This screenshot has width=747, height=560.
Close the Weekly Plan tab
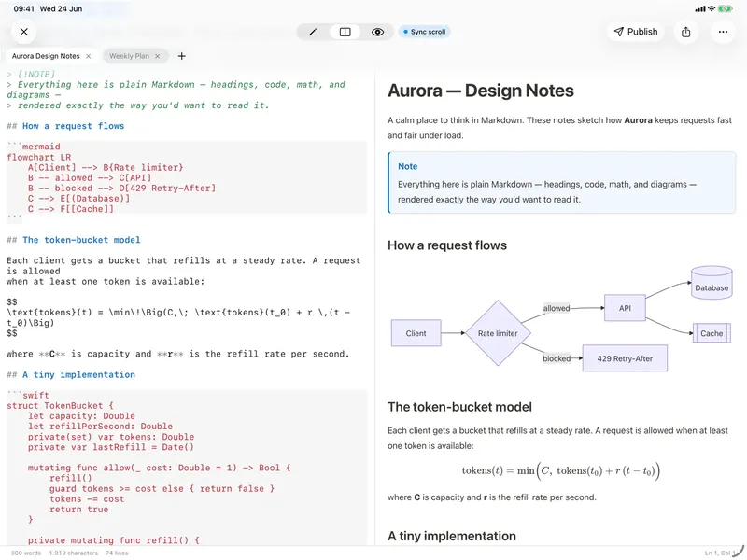[x=158, y=56]
